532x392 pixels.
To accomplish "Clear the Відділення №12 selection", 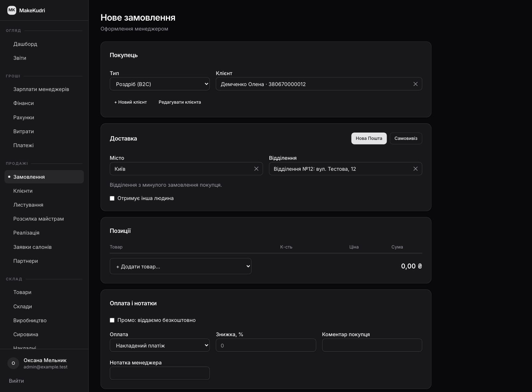I will pyautogui.click(x=415, y=169).
